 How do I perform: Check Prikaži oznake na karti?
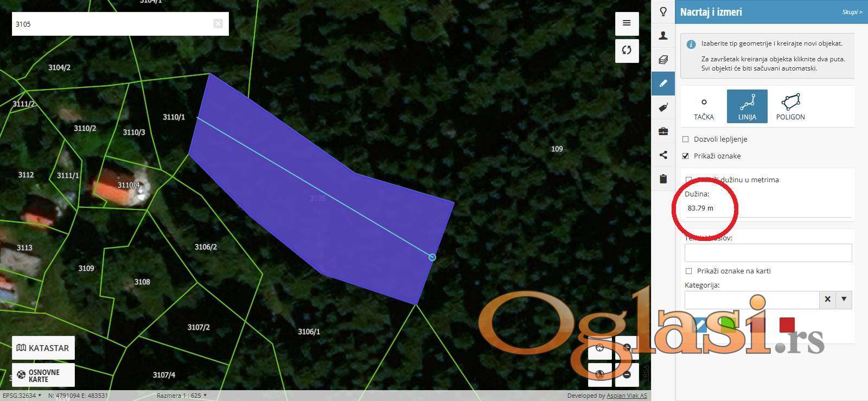(689, 271)
